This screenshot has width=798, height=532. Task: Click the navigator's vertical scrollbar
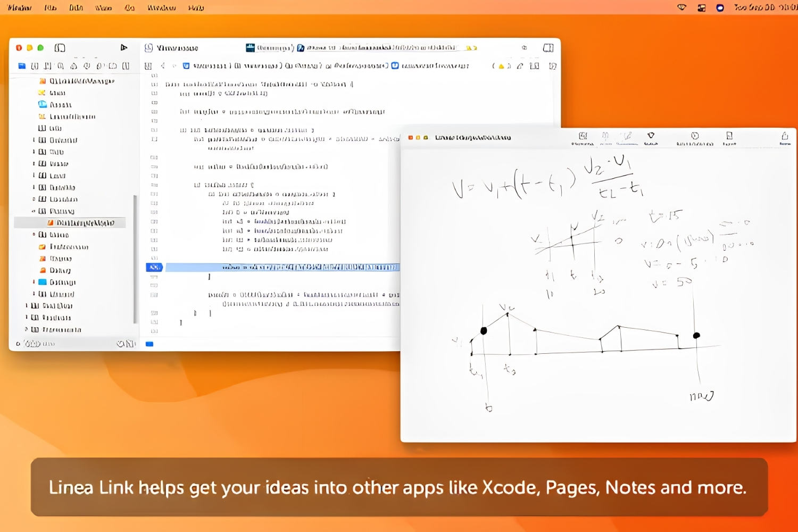135,259
